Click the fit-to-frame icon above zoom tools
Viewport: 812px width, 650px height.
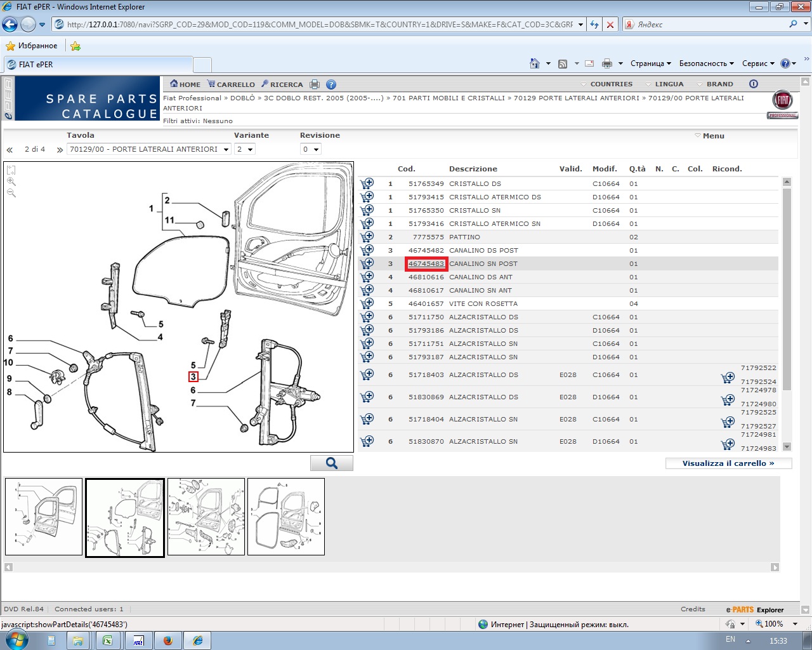11,170
